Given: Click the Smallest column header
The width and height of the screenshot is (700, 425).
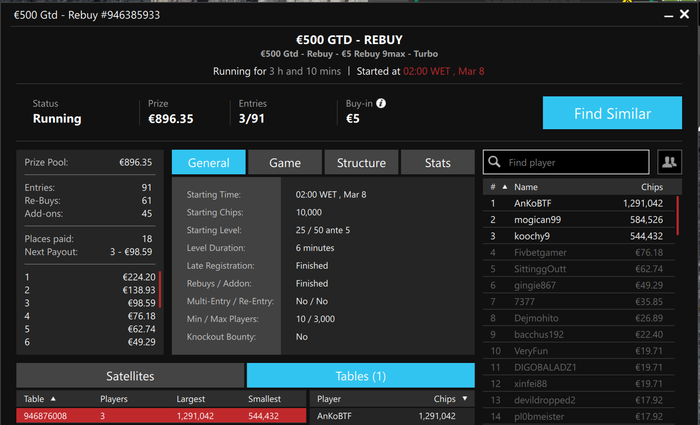Looking at the screenshot, I should [264, 399].
